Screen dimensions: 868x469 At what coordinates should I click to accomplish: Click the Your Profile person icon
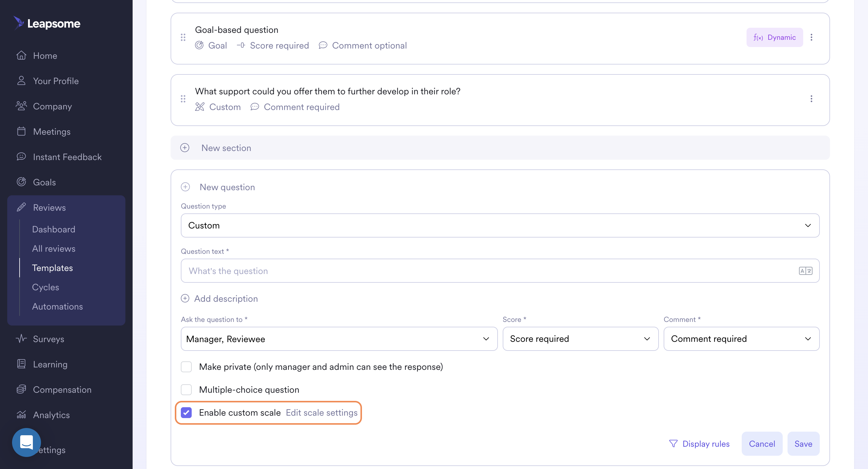pyautogui.click(x=21, y=80)
